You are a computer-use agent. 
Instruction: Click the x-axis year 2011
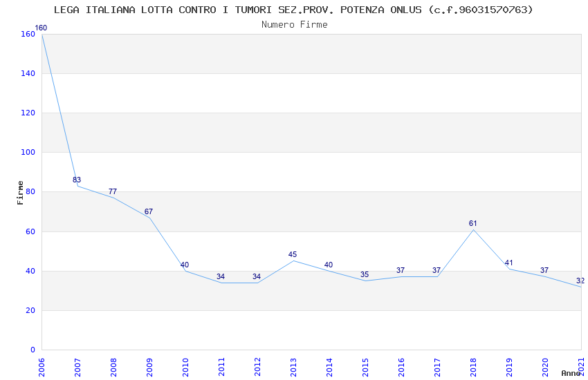point(221,368)
